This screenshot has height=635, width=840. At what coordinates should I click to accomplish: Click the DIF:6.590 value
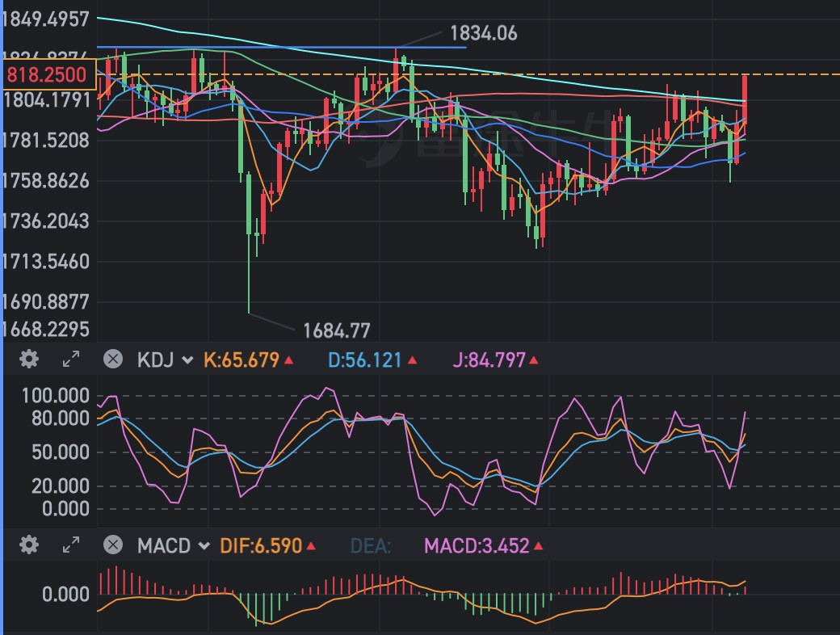tap(261, 546)
